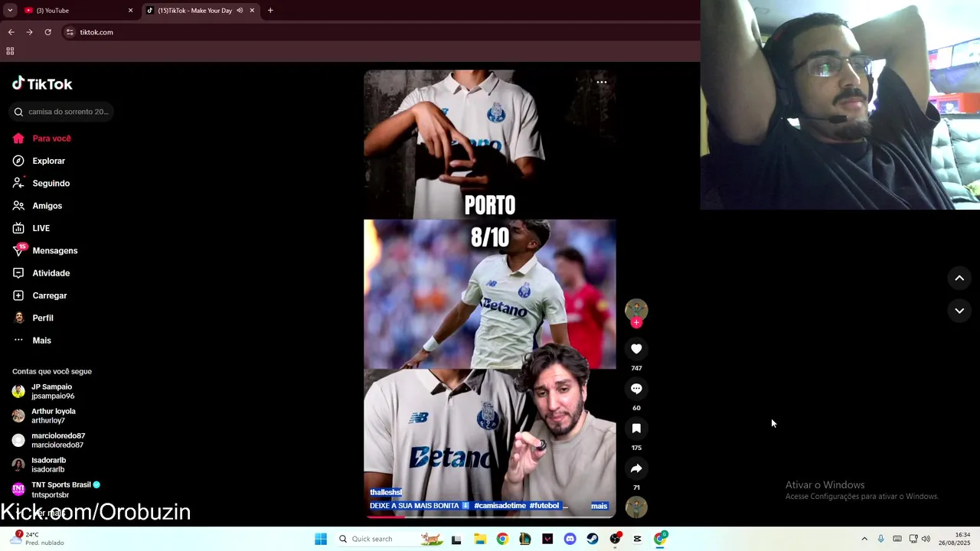Screen dimensions: 980x551
Task: Open site information icon in address bar
Action: pyautogui.click(x=70, y=32)
